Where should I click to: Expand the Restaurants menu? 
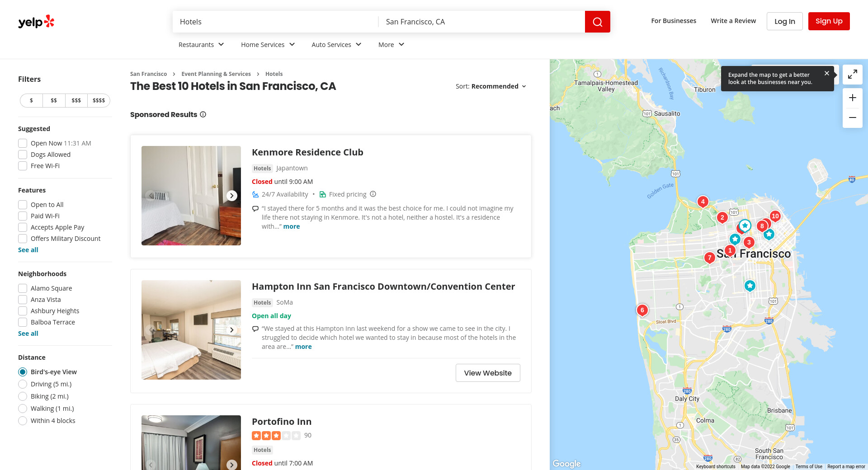pos(201,45)
